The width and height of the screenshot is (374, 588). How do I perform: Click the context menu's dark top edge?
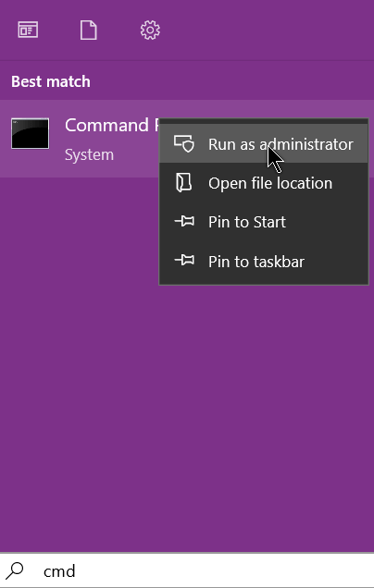tap(264, 121)
